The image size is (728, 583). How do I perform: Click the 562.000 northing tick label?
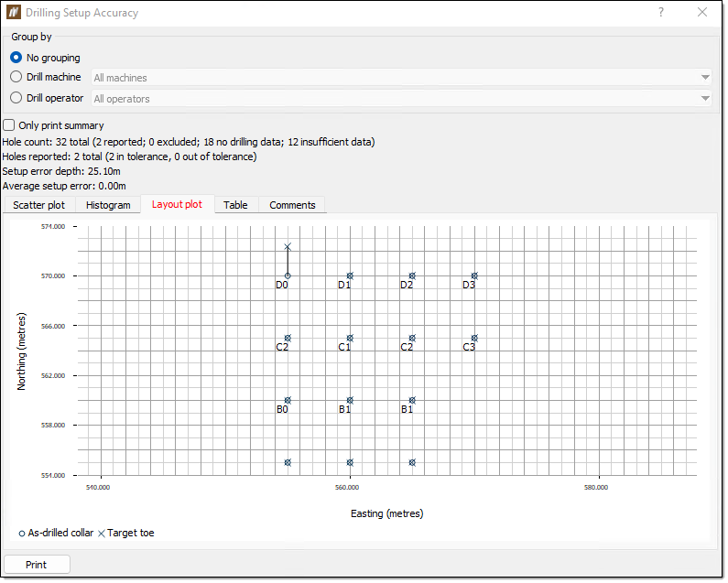pos(53,376)
